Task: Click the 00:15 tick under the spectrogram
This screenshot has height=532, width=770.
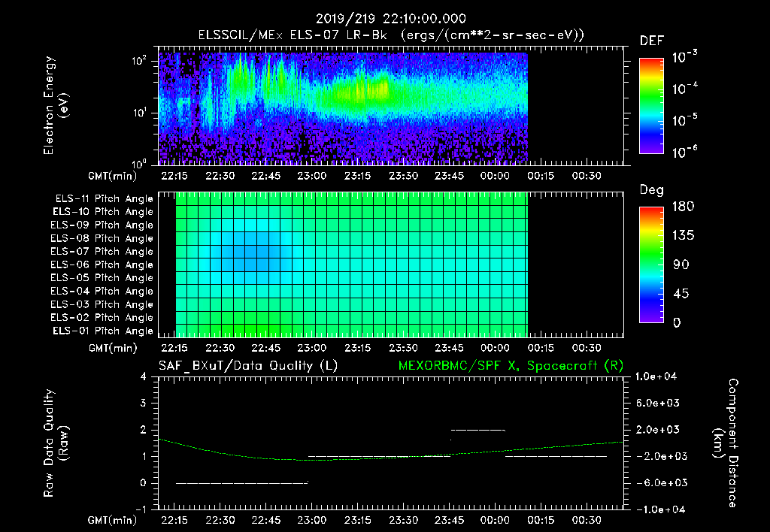Action: pos(541,176)
